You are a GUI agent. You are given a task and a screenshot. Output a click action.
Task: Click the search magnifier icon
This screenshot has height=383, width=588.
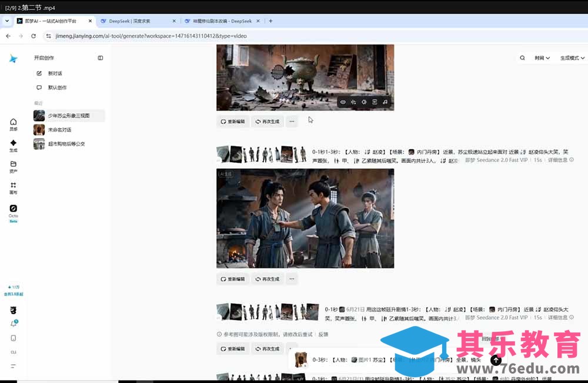tap(522, 58)
